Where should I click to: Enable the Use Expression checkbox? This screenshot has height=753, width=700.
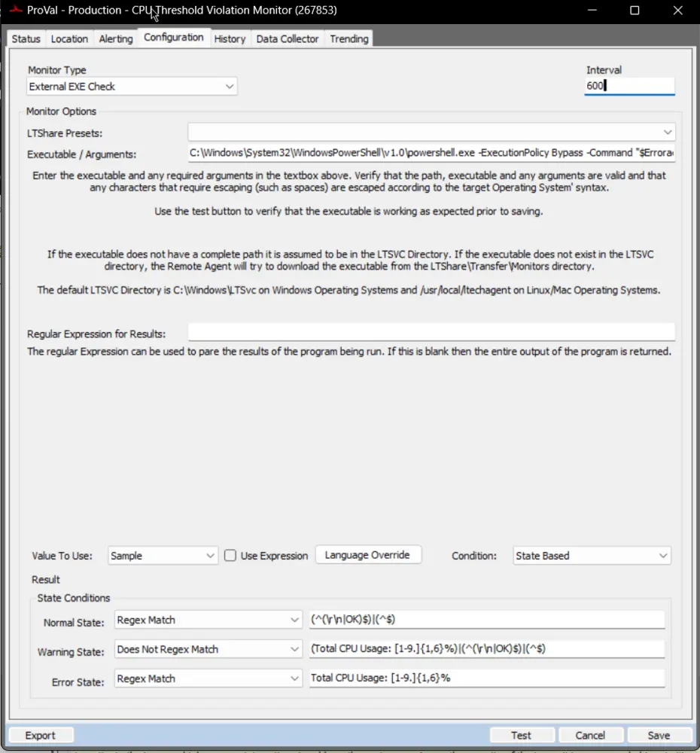[x=230, y=556]
